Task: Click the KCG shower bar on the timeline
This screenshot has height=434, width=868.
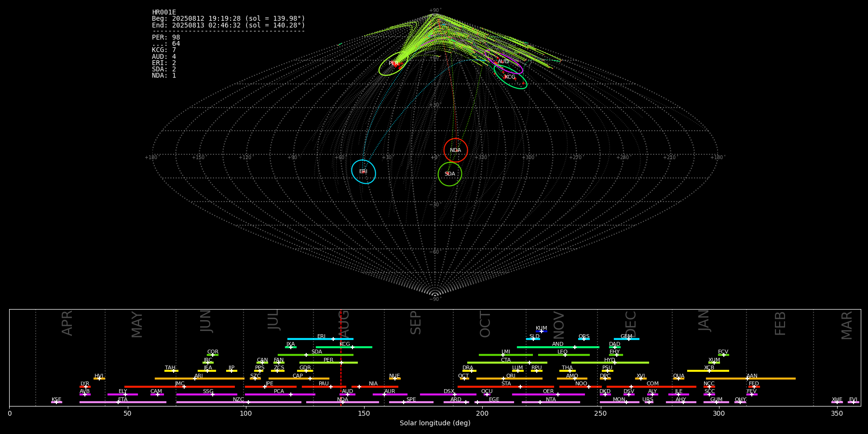Action: point(344,347)
